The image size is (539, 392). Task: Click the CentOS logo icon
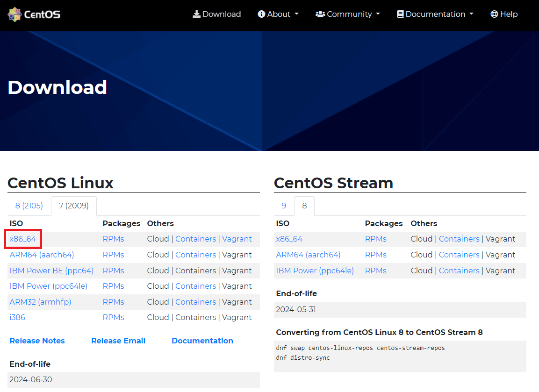pos(14,14)
